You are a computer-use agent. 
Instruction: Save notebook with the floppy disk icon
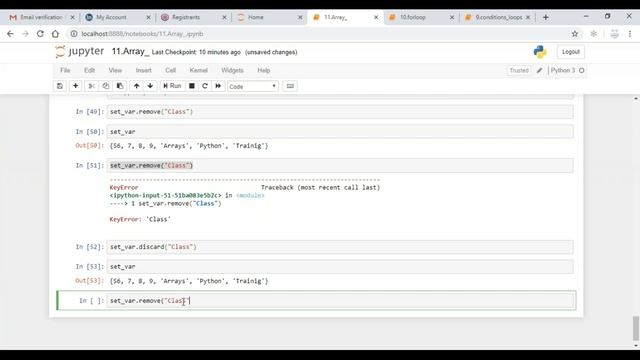(60, 86)
